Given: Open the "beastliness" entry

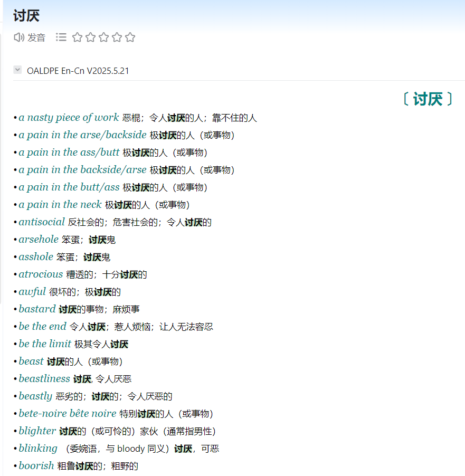Looking at the screenshot, I should pyautogui.click(x=44, y=379).
